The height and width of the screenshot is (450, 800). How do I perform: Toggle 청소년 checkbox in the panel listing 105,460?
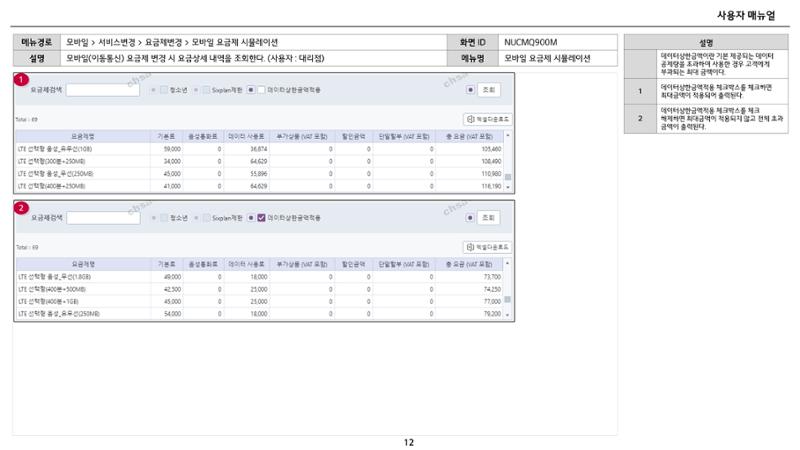coord(164,90)
